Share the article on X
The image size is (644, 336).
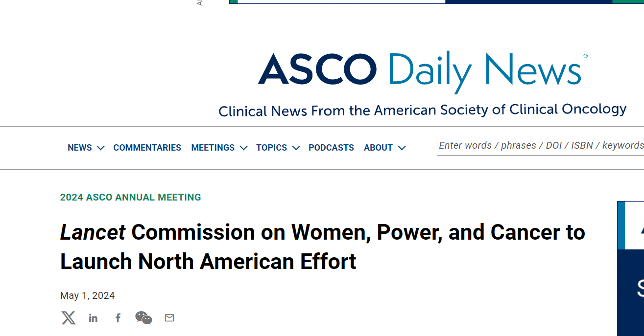click(x=69, y=318)
